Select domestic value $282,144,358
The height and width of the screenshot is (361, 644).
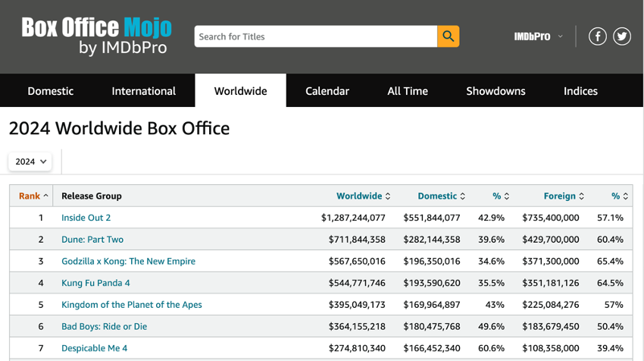pyautogui.click(x=432, y=240)
